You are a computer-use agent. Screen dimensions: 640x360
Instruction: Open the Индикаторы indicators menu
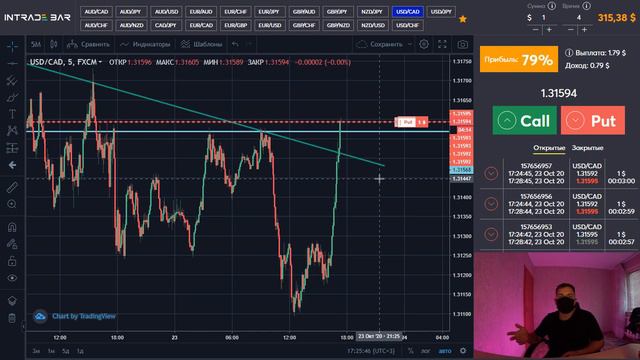pos(145,44)
